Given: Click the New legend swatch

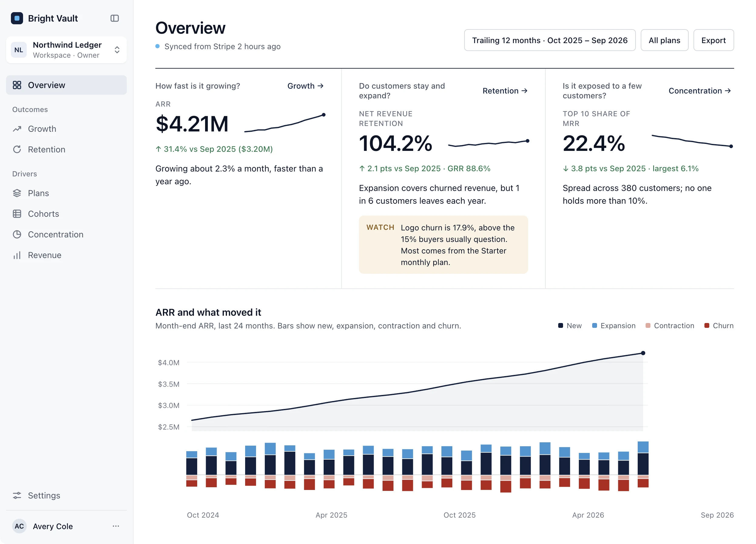Looking at the screenshot, I should 561,325.
